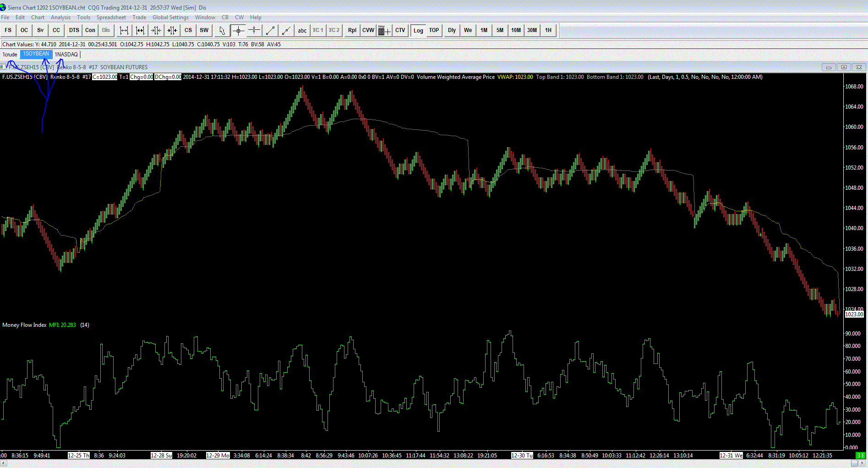
Task: Click the DTS toolbar button
Action: [x=74, y=30]
